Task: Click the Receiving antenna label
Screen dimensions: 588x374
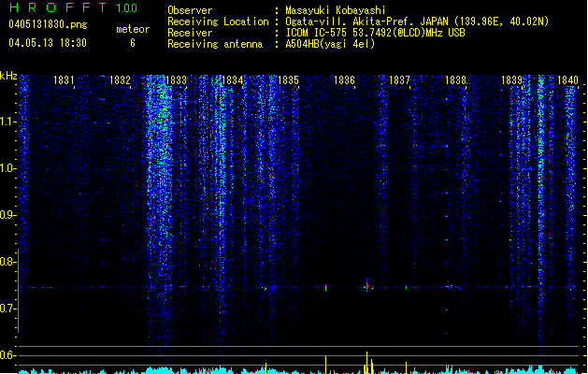Action: pos(215,44)
